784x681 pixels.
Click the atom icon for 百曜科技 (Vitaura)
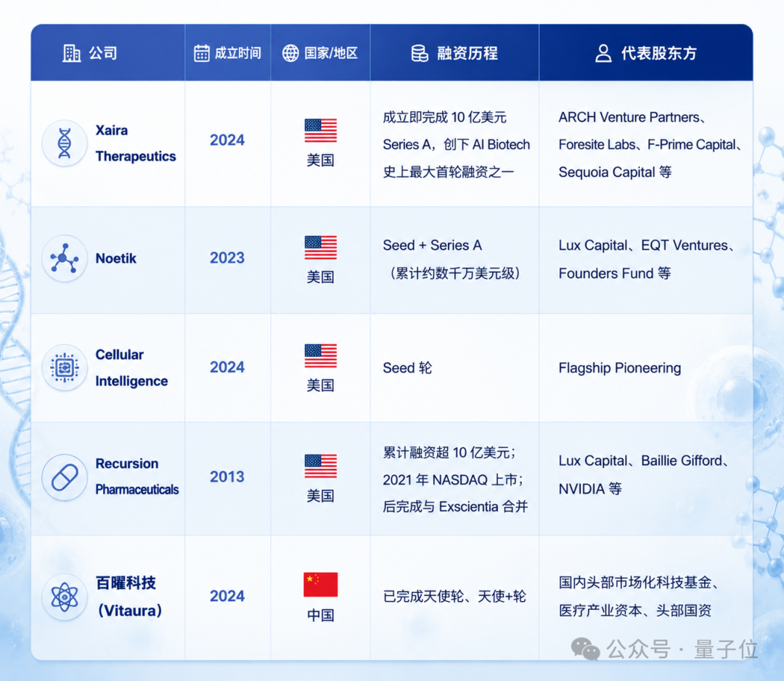pos(65,597)
